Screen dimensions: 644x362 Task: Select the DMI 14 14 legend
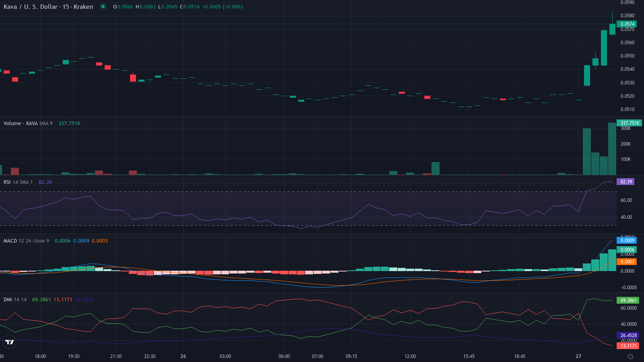(x=15, y=299)
